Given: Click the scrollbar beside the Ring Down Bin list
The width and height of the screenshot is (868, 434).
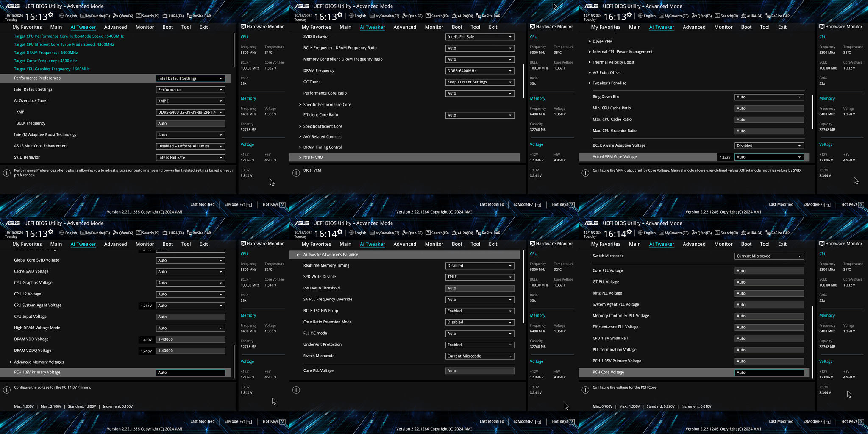Looking at the screenshot, I should point(813,111).
